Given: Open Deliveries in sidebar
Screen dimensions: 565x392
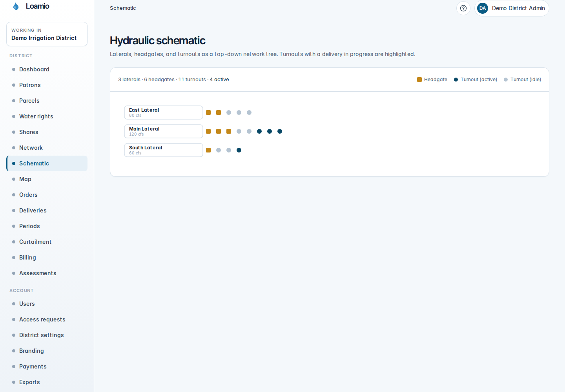Looking at the screenshot, I should click(x=47, y=211).
